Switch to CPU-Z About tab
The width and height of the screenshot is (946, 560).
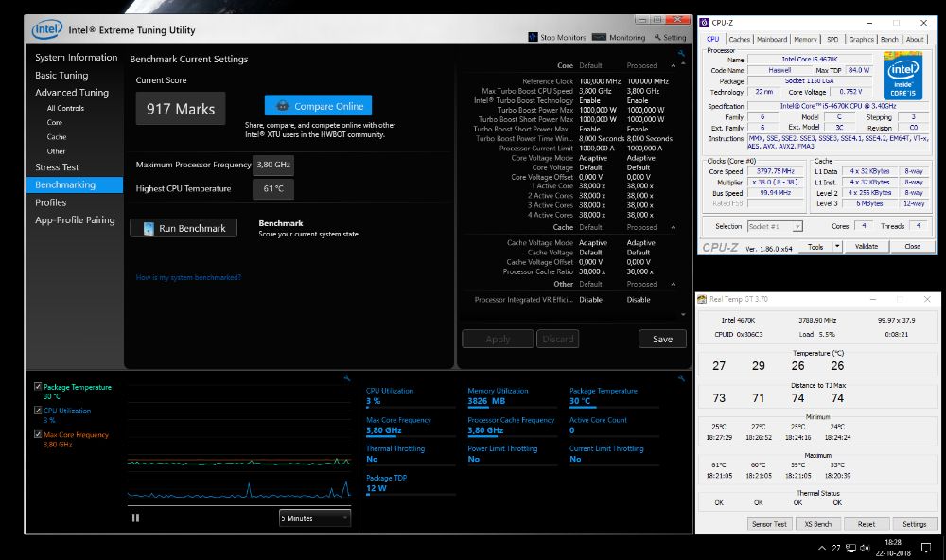point(915,39)
